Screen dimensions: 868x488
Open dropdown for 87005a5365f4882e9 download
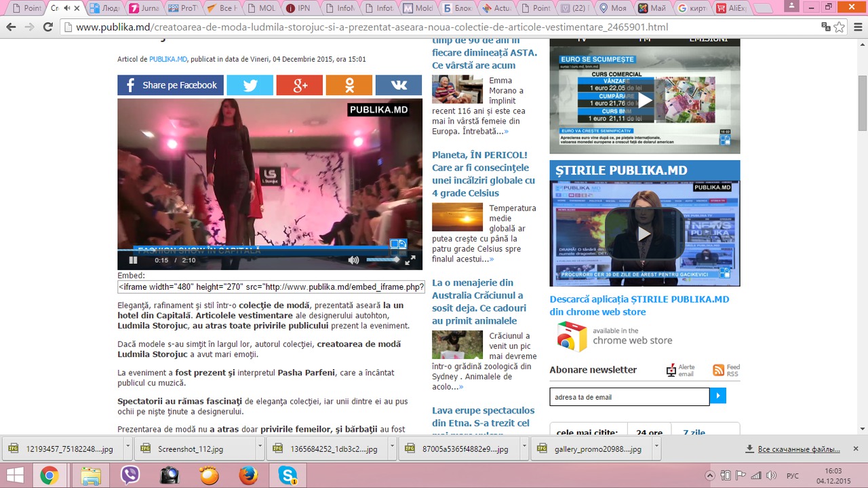click(x=524, y=449)
